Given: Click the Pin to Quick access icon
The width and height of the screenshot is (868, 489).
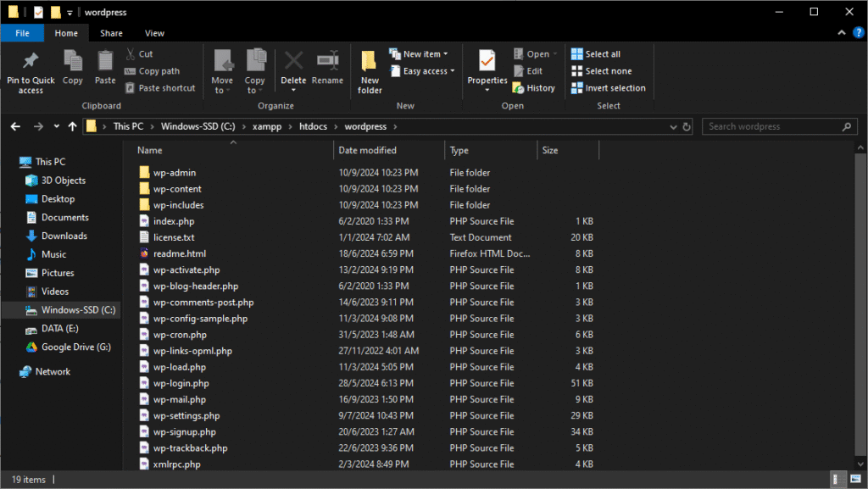Looking at the screenshot, I should click(31, 63).
